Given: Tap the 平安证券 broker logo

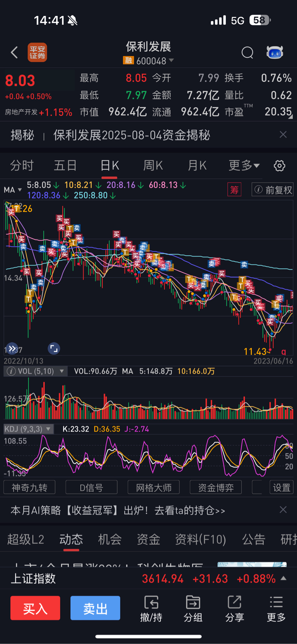Looking at the screenshot, I should [x=37, y=52].
